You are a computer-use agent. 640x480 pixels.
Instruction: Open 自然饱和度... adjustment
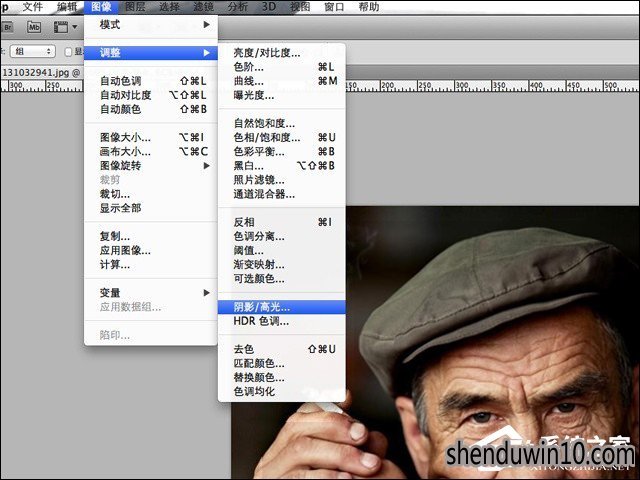tap(282, 123)
